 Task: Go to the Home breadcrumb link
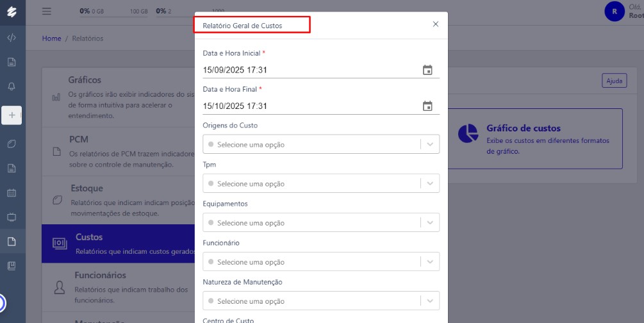tap(51, 38)
